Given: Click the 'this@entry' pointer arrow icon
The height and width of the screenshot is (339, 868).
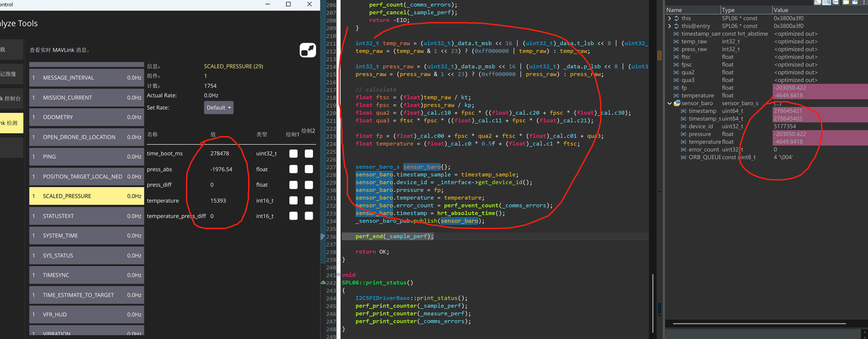Looking at the screenshot, I should 676,26.
